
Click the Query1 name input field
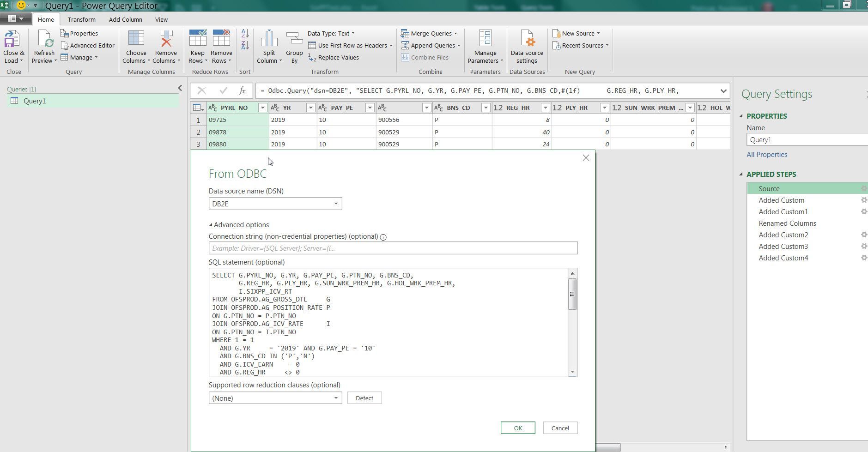[806, 139]
